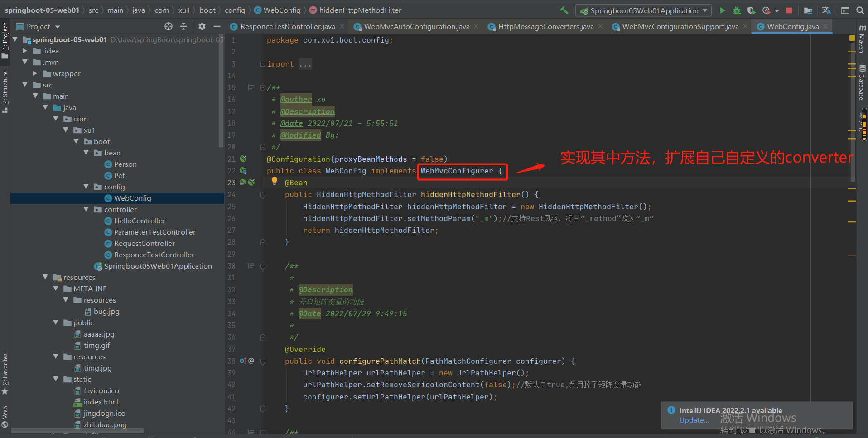
Task: Click the run anything window icon
Action: pos(845,10)
